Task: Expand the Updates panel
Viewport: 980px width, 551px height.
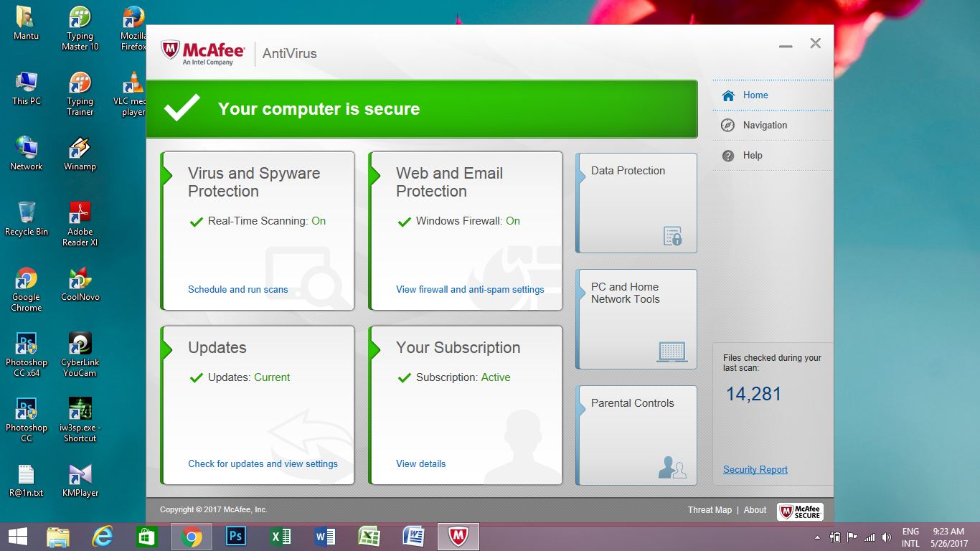Action: [168, 349]
